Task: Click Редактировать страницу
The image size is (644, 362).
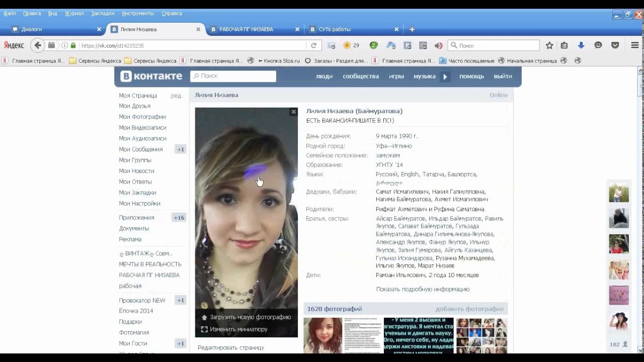Action: (x=231, y=347)
